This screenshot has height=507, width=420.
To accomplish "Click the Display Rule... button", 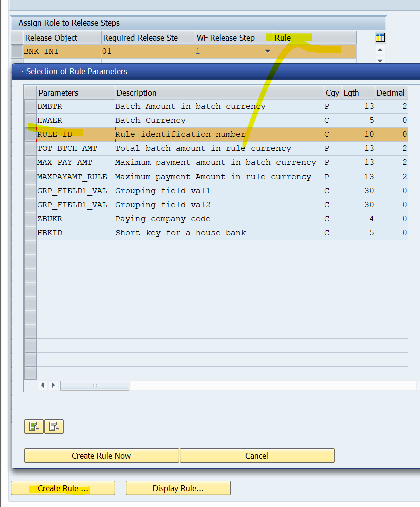I will click(178, 488).
